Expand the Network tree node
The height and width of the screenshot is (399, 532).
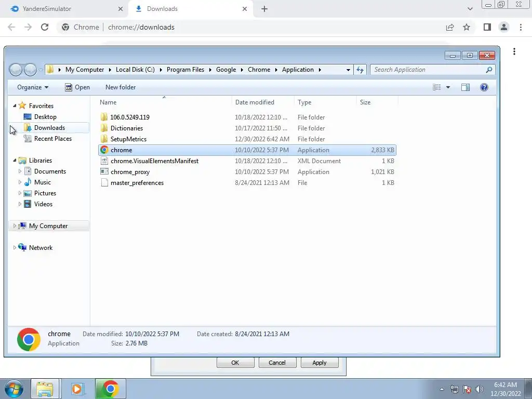tap(14, 247)
